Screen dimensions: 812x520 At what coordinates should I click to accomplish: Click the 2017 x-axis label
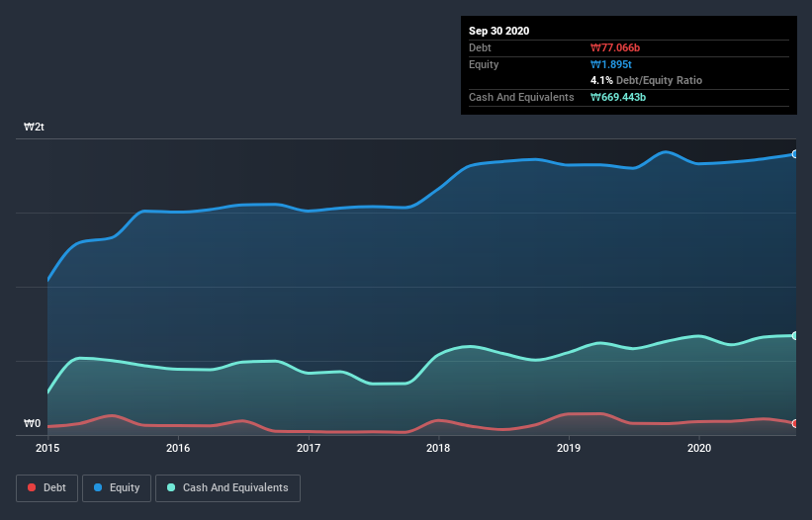pos(309,448)
